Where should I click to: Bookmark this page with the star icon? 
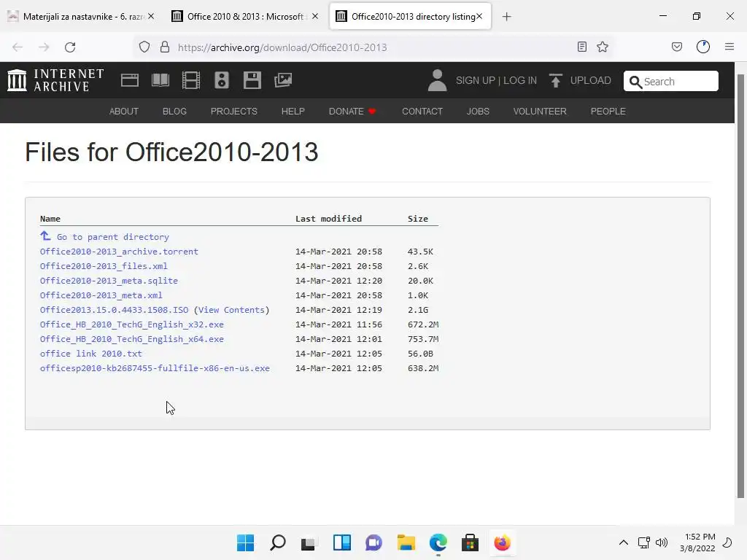(x=603, y=47)
